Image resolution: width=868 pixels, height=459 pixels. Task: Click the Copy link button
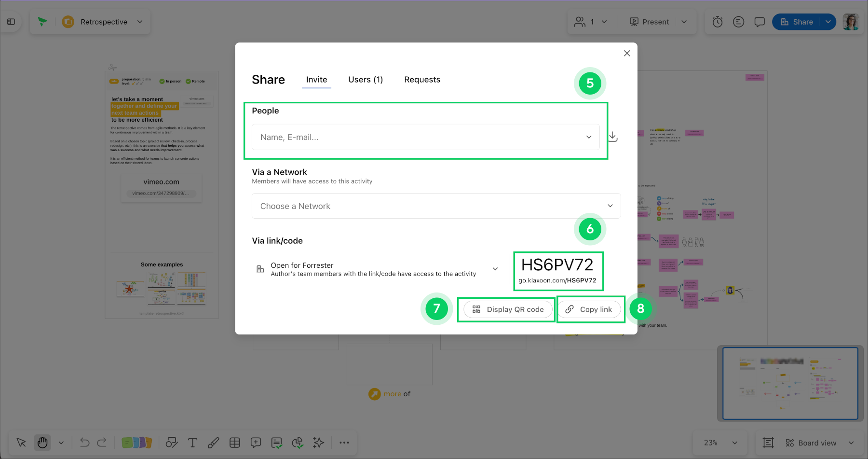click(x=589, y=309)
